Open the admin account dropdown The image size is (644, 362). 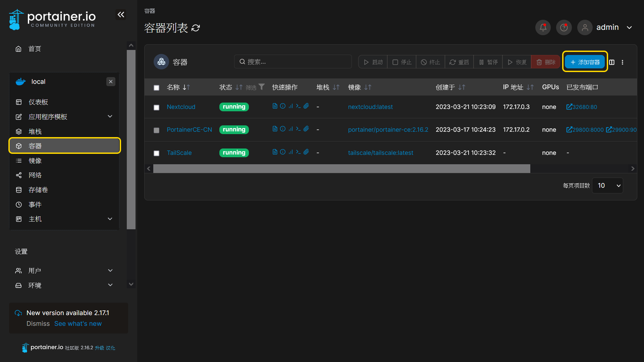click(x=629, y=27)
